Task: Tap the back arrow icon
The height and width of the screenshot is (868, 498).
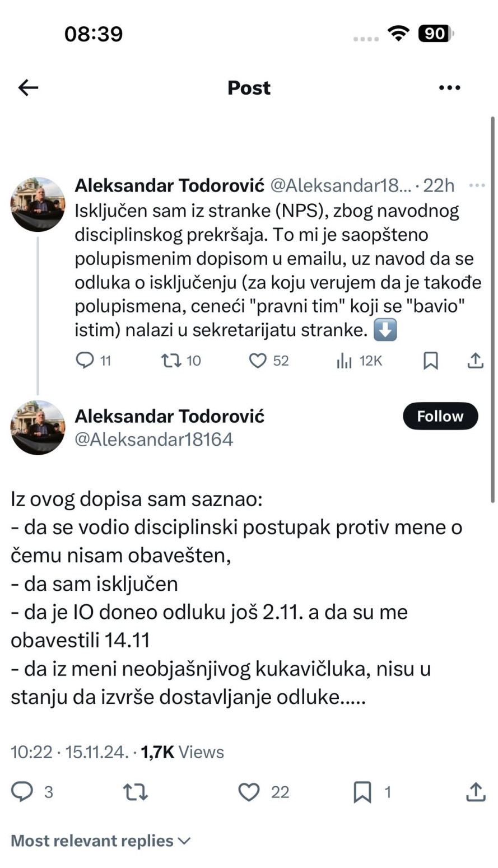Action: 28,87
